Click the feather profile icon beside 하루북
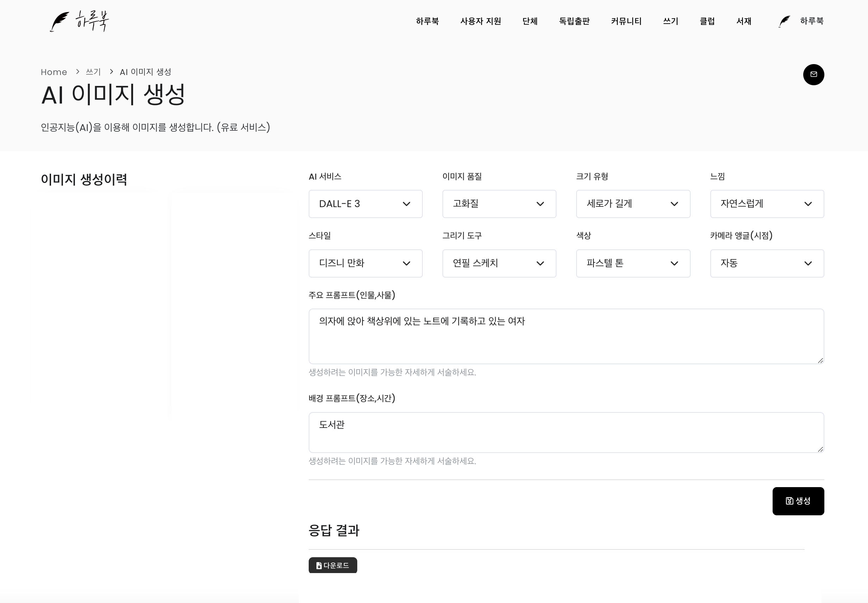This screenshot has width=868, height=603. point(785,21)
